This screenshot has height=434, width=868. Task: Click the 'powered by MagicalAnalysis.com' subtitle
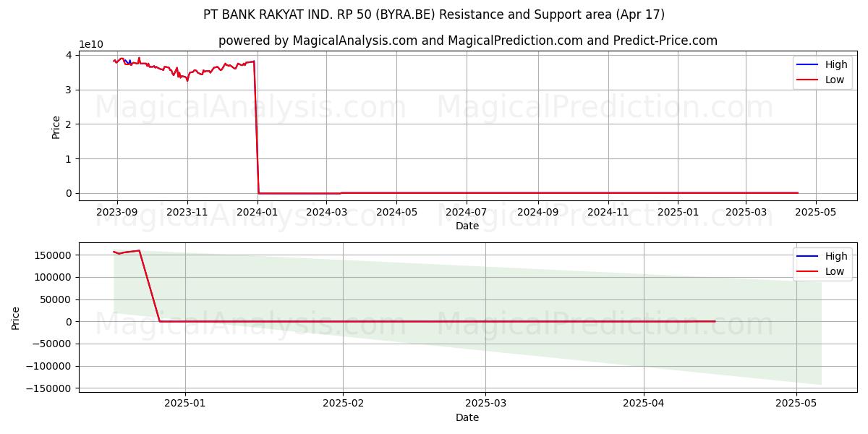(x=468, y=41)
